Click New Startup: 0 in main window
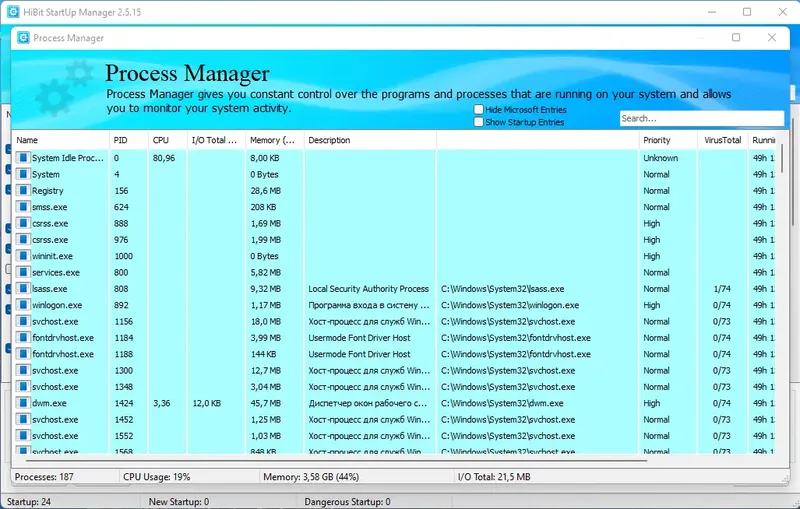This screenshot has width=800, height=509. (x=179, y=502)
